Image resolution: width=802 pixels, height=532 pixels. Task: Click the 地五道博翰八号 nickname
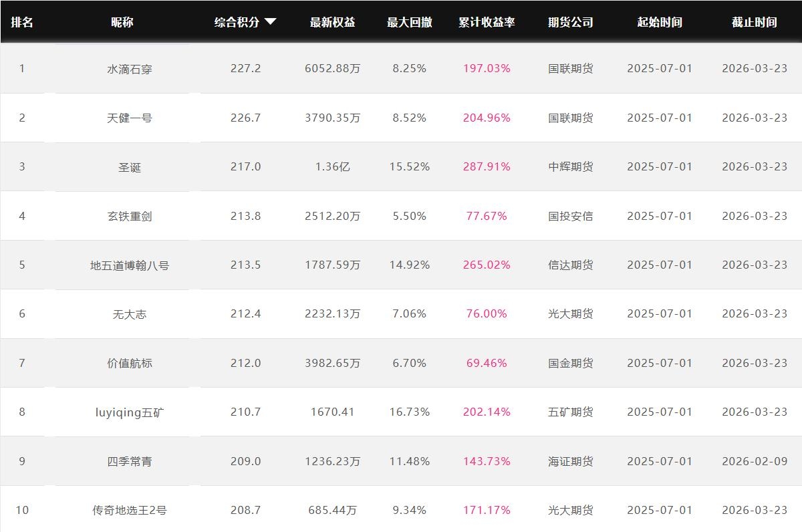[x=130, y=265]
